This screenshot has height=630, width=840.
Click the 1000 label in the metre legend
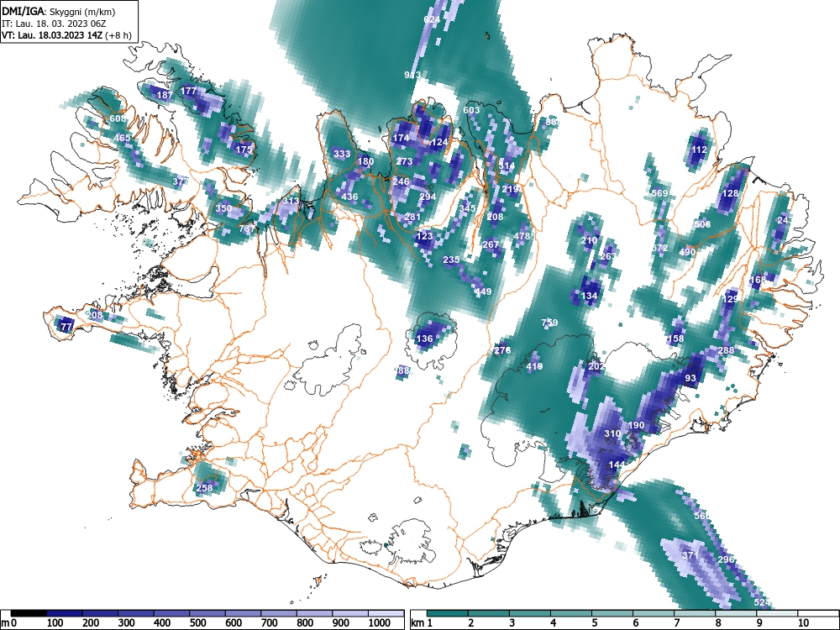[380, 623]
